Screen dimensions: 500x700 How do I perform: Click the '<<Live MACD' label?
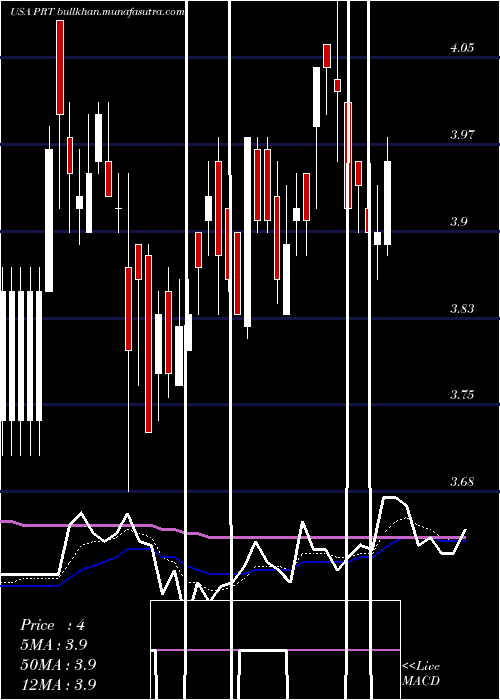[x=421, y=673]
